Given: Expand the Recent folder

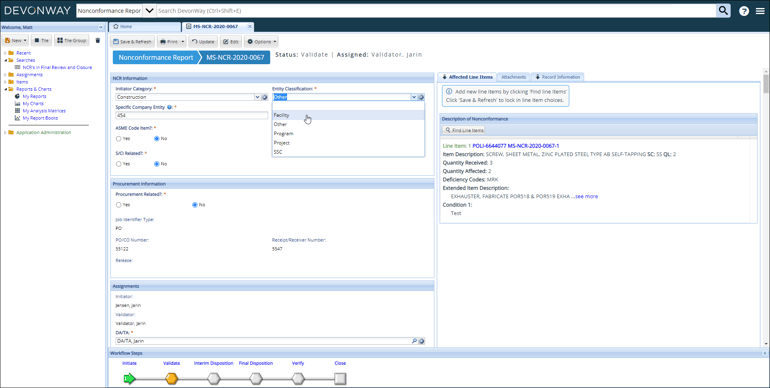Looking at the screenshot, I should (5, 53).
